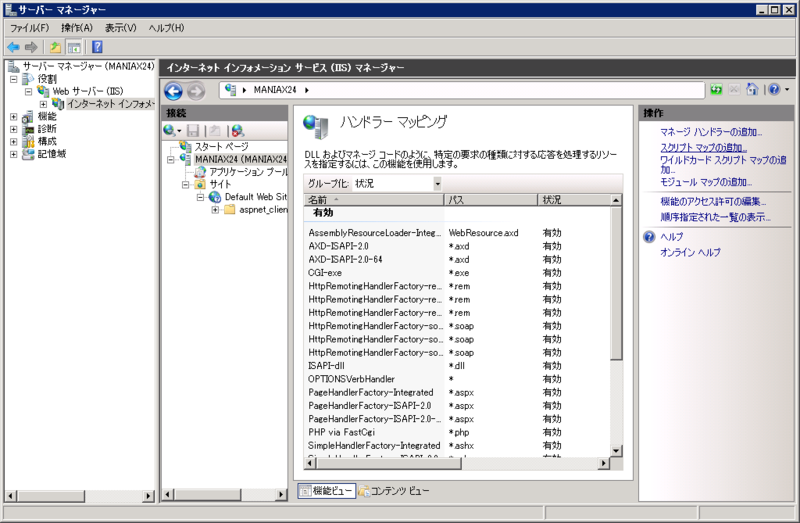The height and width of the screenshot is (523, 800).
Task: Click the home icon beside address bar
Action: pos(752,90)
